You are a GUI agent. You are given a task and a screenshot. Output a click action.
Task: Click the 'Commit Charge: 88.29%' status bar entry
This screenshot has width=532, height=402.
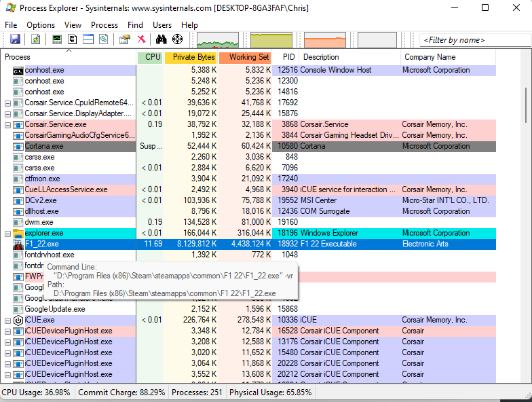(121, 392)
